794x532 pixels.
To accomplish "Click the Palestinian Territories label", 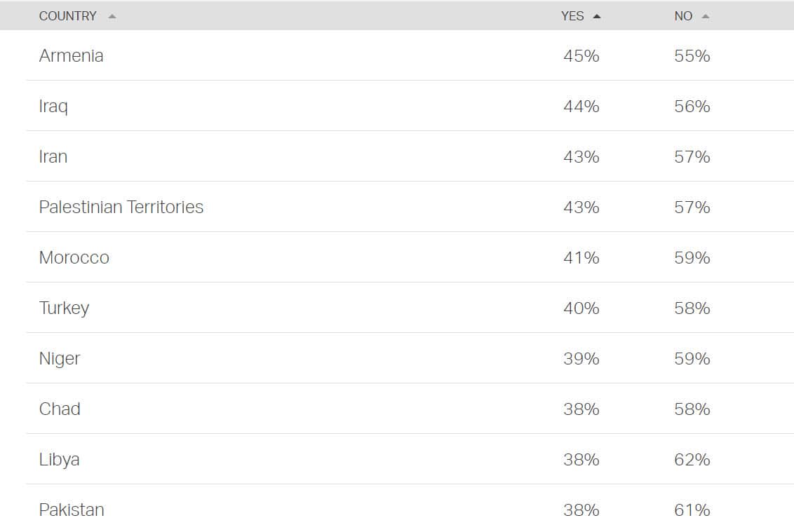I will point(121,207).
